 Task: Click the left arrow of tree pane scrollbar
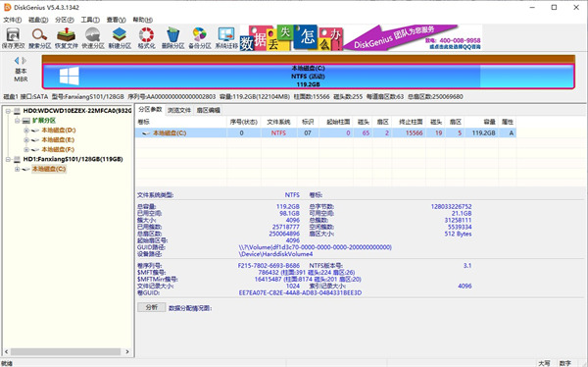click(x=7, y=352)
